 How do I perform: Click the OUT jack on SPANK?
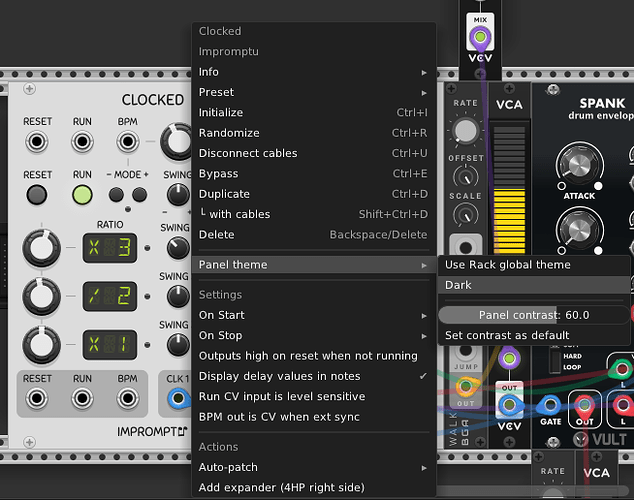pos(584,405)
